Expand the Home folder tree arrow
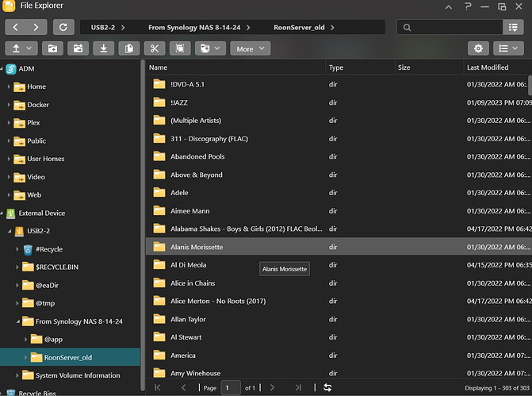Image resolution: width=532 pixels, height=396 pixels. [9, 87]
